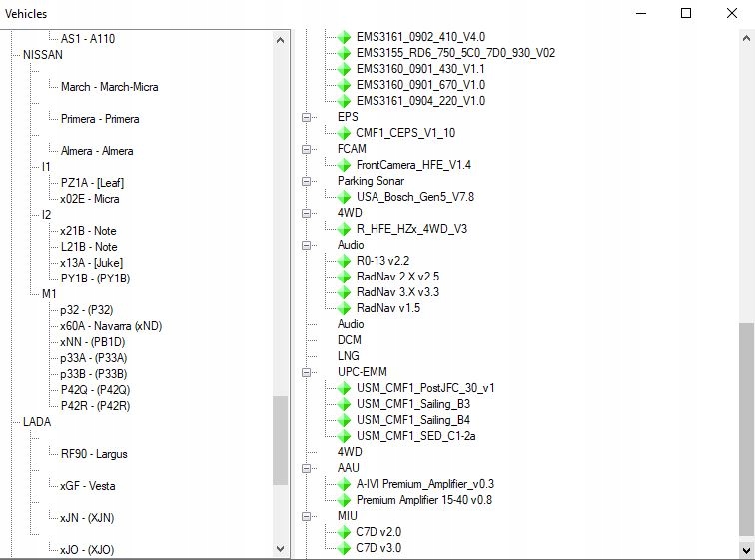Click right panel scrollbar up arrow
Viewport: 755px width, 560px height.
coord(746,38)
